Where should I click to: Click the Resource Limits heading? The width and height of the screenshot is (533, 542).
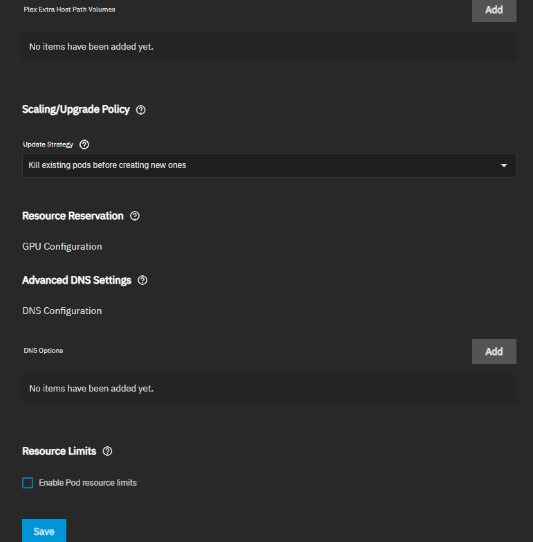pos(59,451)
